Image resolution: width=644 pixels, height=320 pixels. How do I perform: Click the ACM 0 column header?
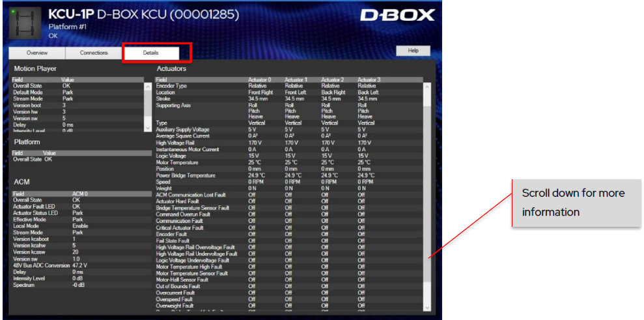coord(79,194)
